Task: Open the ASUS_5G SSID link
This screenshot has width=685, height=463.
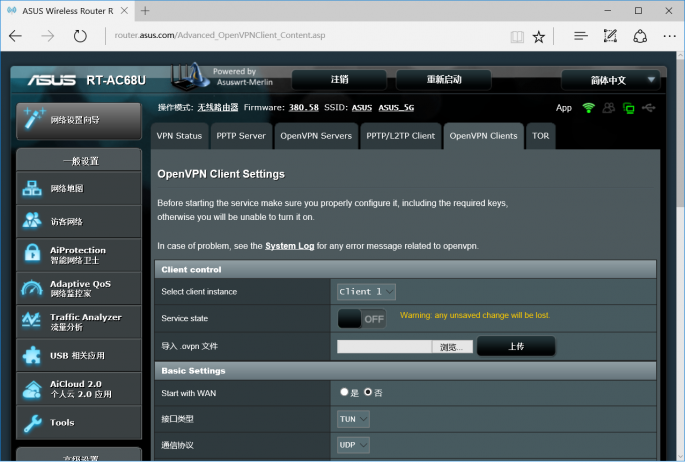Action: point(396,107)
